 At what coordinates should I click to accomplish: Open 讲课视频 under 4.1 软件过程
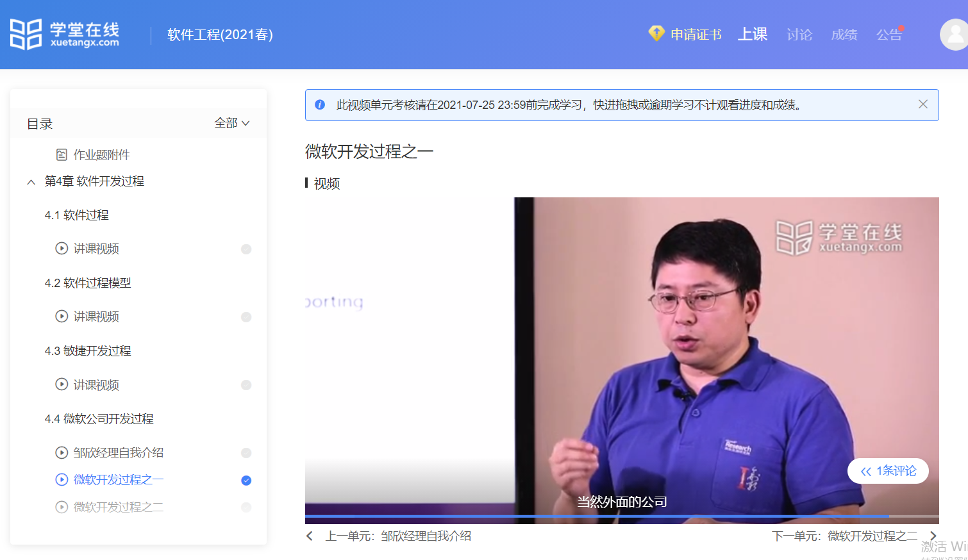tap(96, 248)
